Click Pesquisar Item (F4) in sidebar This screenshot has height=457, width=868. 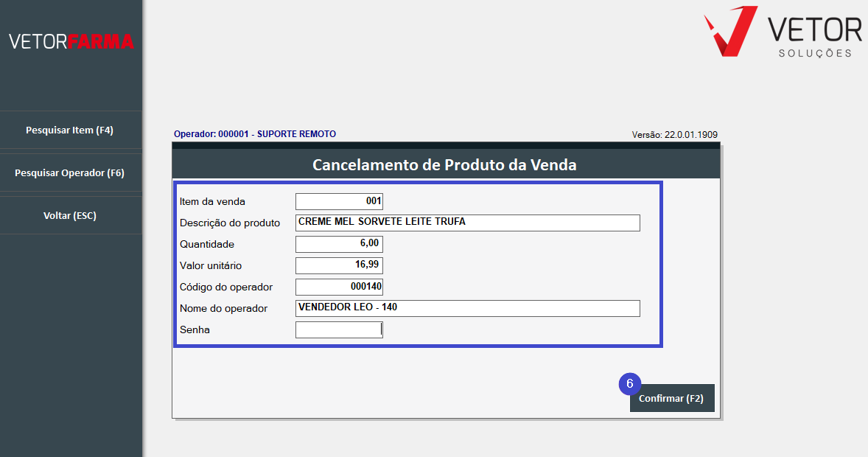[70, 130]
